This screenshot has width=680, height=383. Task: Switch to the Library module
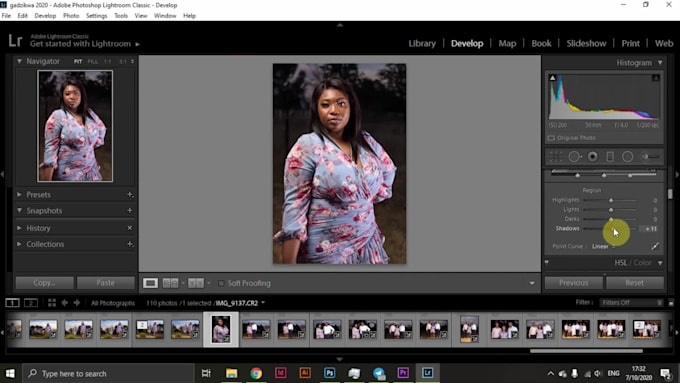(422, 43)
